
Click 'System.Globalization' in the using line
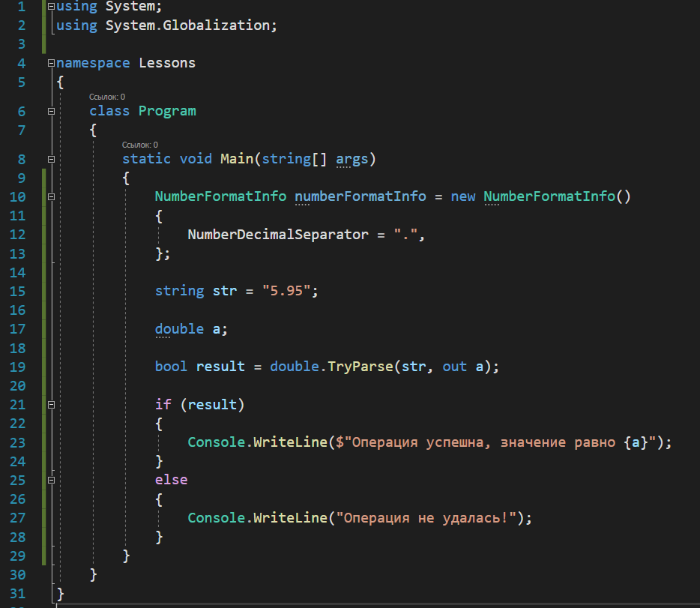187,25
